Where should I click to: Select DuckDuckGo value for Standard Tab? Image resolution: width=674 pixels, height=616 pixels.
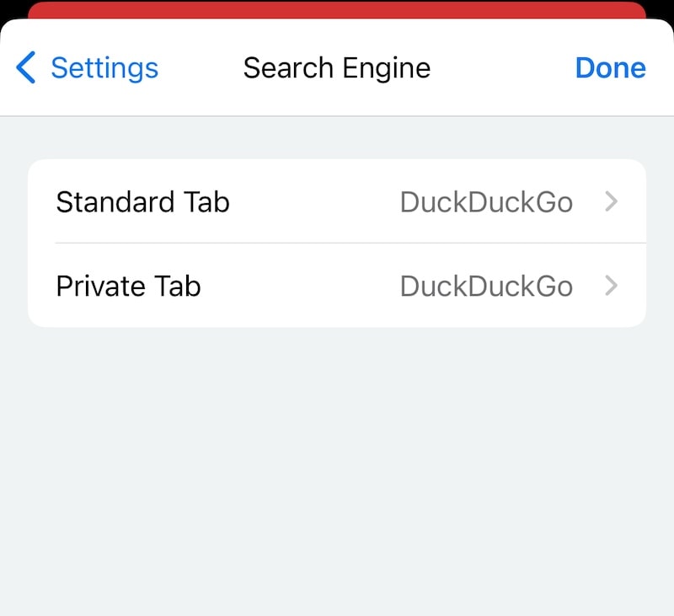click(487, 202)
